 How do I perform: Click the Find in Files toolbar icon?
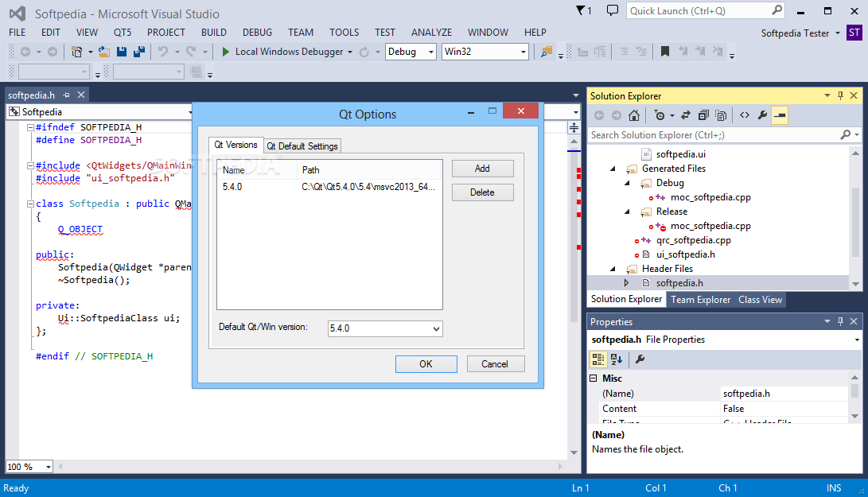coord(547,52)
